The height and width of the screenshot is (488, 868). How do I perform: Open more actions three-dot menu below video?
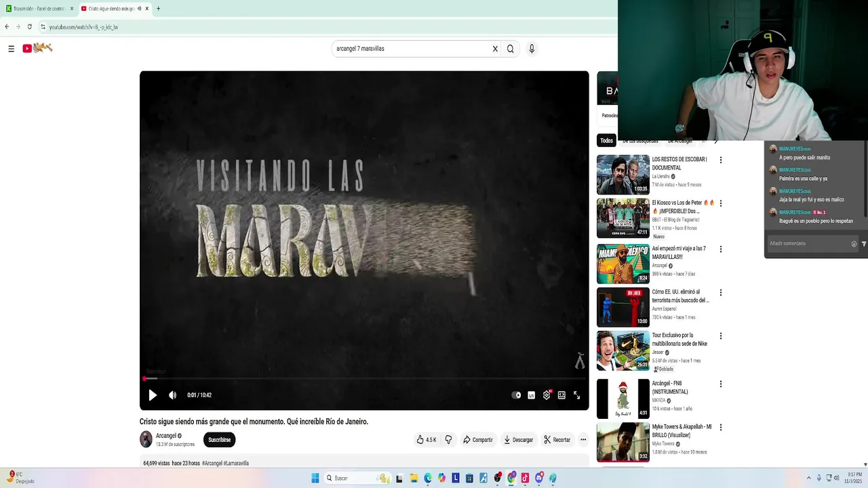(583, 440)
